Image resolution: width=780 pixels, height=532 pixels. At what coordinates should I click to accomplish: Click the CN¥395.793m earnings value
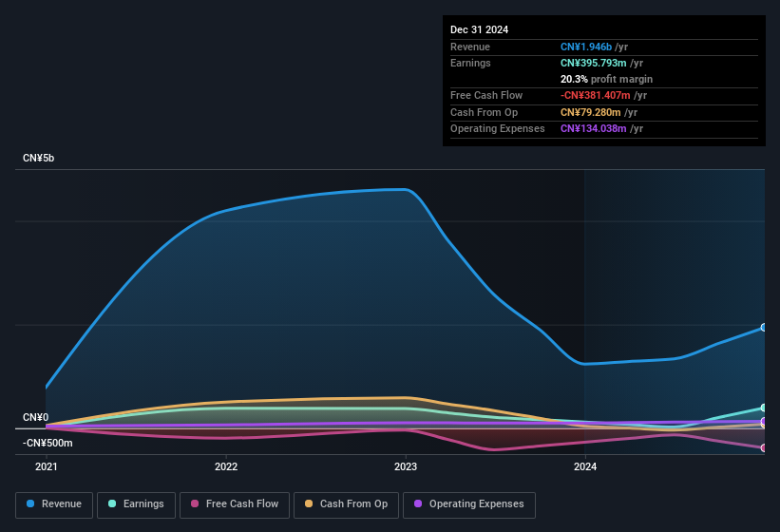[x=594, y=63]
